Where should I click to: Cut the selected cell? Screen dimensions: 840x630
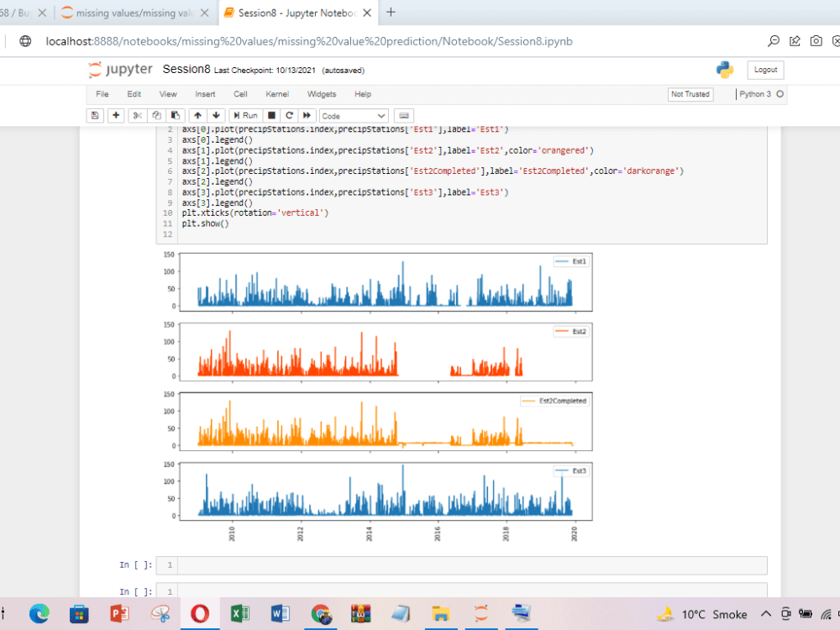(137, 115)
